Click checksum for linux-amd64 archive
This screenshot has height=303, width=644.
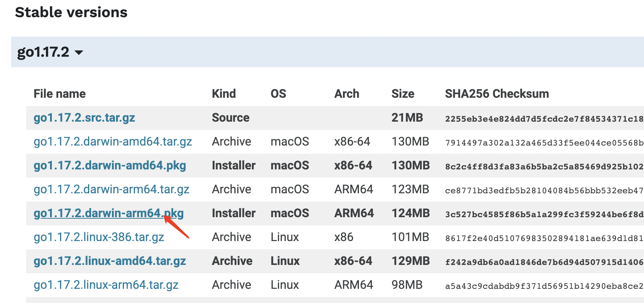544,262
